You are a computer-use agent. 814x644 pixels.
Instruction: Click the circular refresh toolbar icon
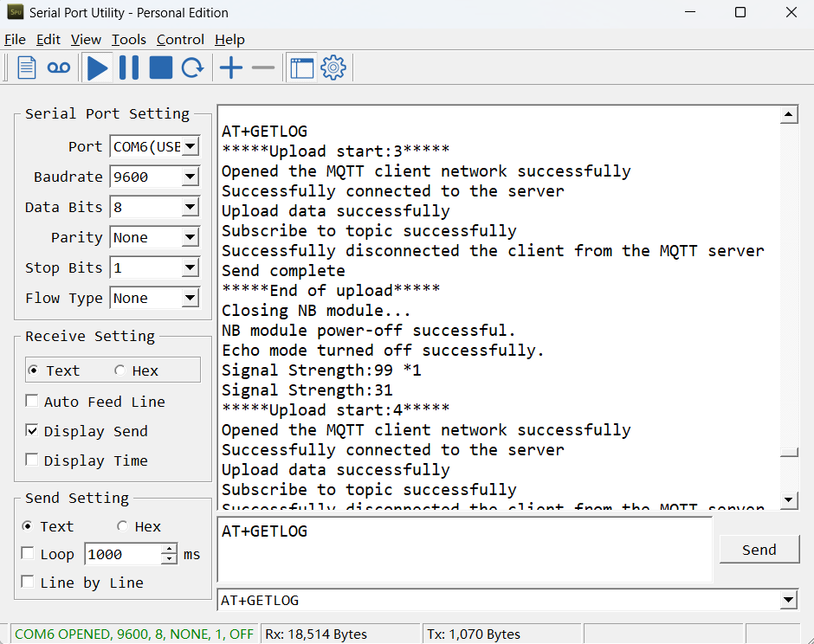tap(192, 68)
